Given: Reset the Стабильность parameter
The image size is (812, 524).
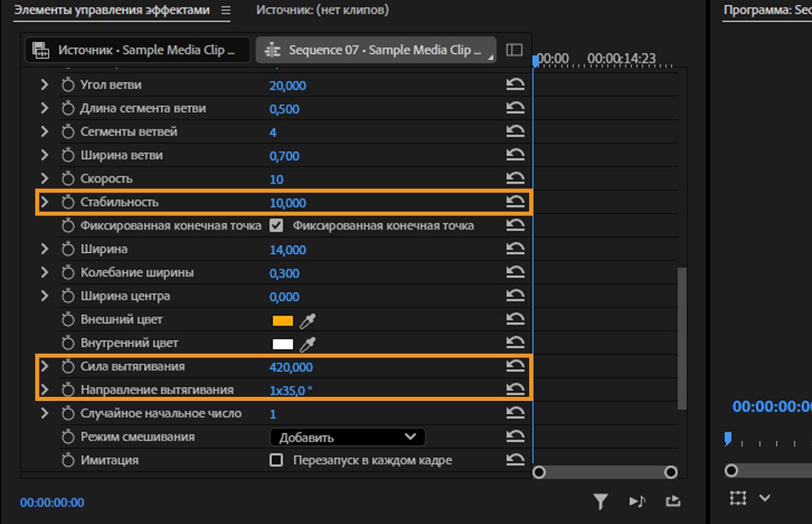Looking at the screenshot, I should coord(516,202).
